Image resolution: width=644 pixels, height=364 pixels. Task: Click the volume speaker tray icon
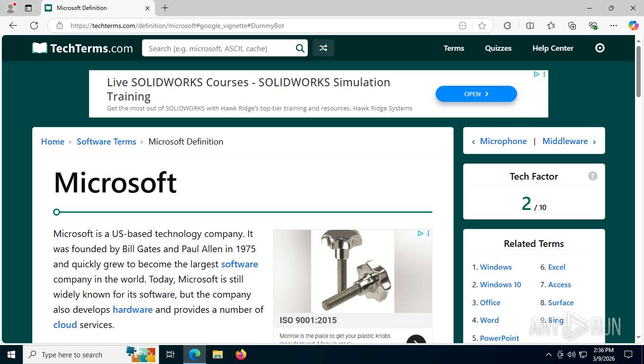click(571, 355)
